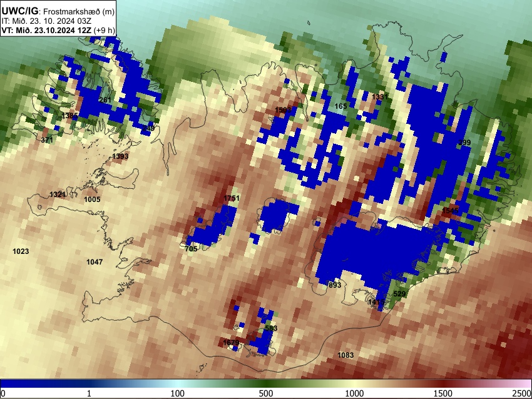Click the map value "1385"
Image resolution: width=532 pixels, height=399 pixels.
click(x=70, y=116)
